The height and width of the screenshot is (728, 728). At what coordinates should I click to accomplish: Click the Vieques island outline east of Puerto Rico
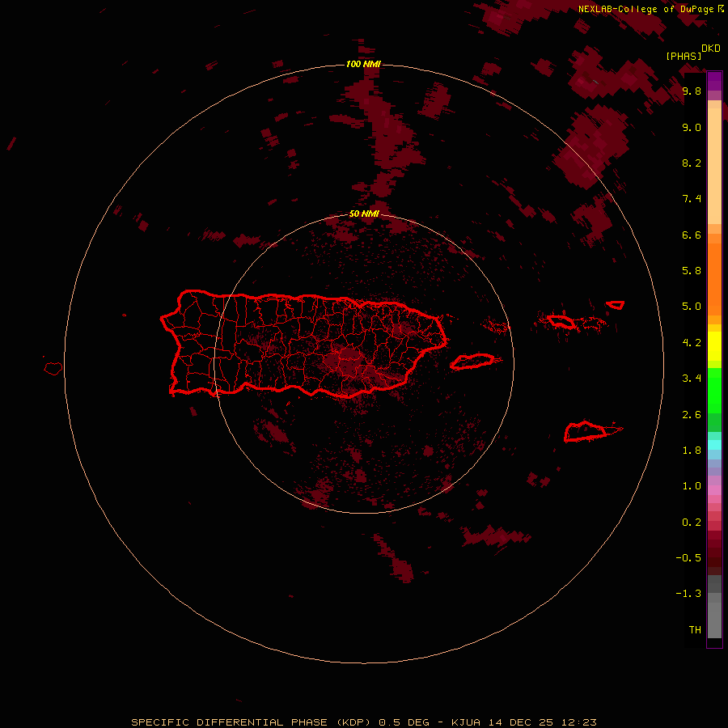point(472,362)
